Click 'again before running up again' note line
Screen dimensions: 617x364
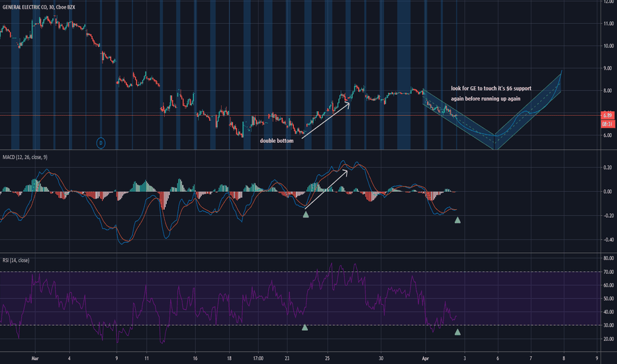(485, 99)
